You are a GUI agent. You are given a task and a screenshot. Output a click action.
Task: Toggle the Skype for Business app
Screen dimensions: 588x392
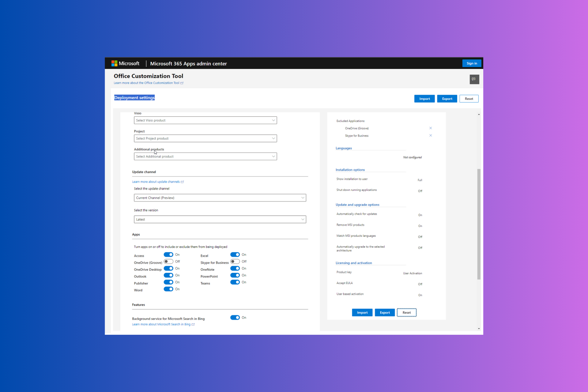coord(235,262)
